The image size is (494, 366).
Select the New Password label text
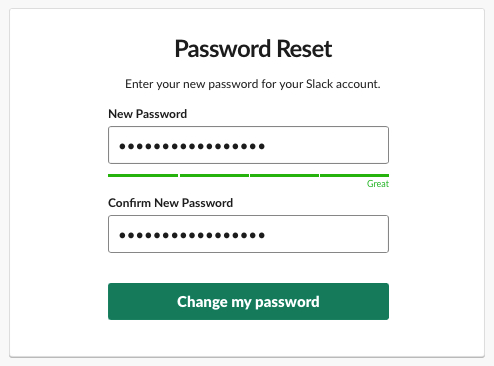(148, 114)
